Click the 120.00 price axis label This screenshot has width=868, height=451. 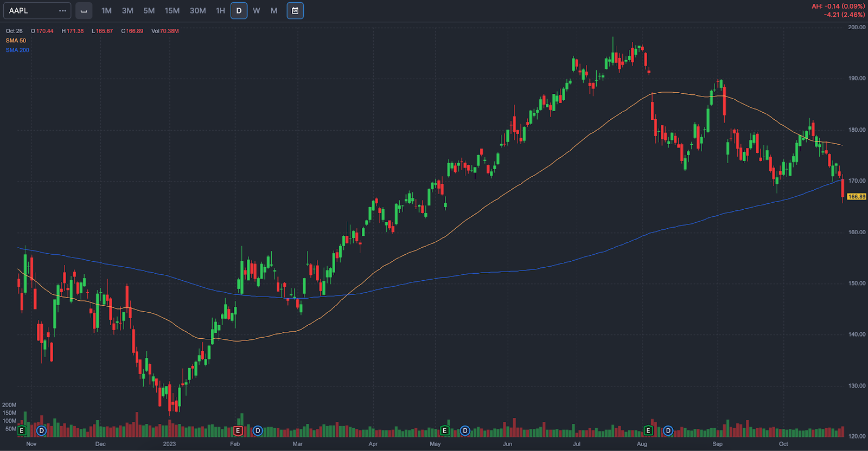point(857,436)
